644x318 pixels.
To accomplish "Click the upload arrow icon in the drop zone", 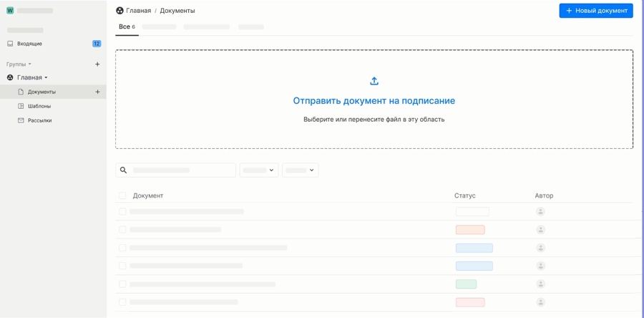I will 374,81.
